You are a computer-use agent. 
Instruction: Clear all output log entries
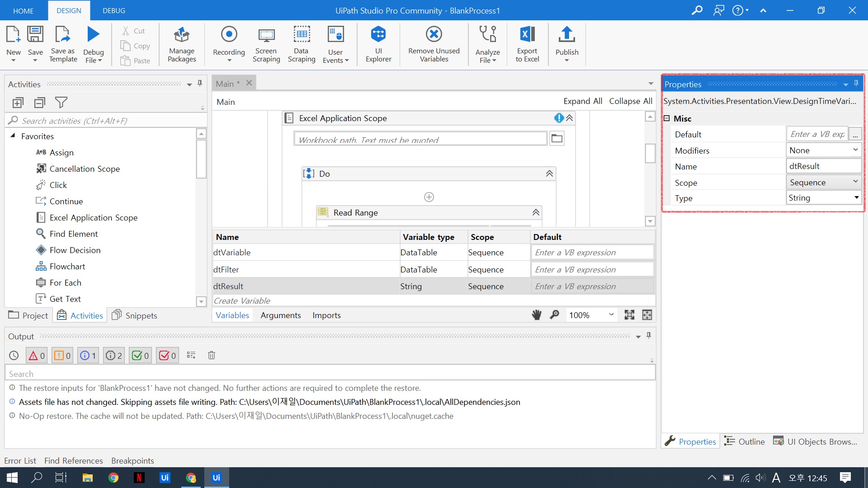pyautogui.click(x=211, y=356)
